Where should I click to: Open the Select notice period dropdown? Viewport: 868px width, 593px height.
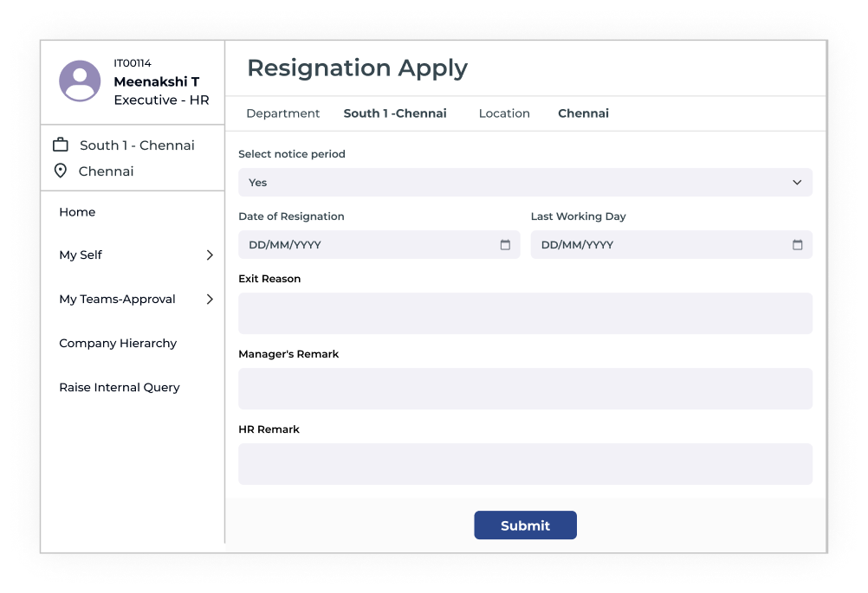(x=525, y=183)
